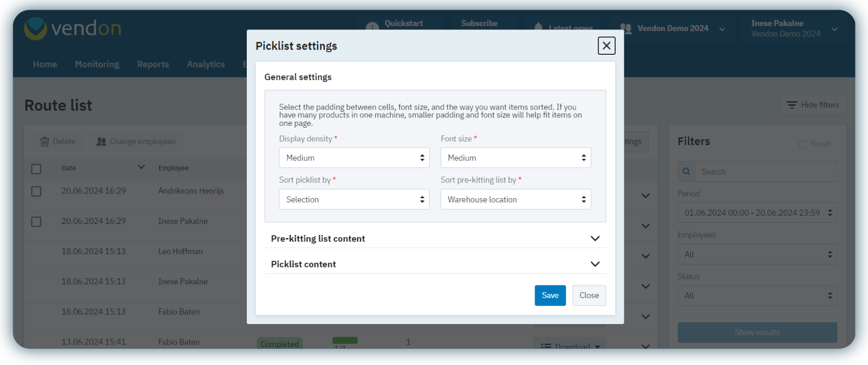The width and height of the screenshot is (868, 365).
Task: Click the dialog close X icon
Action: click(x=606, y=45)
